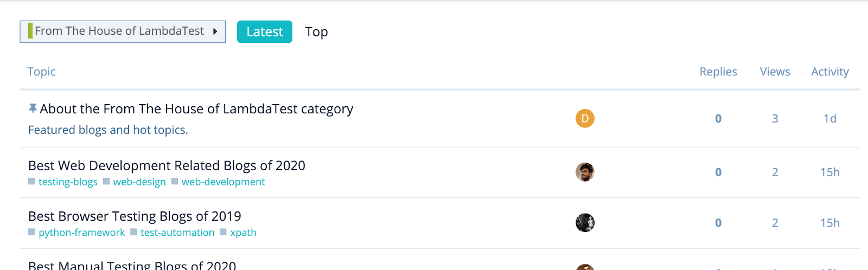Viewport: 868px width, 270px height.
Task: Click the category dropdown arrow
Action: point(215,31)
